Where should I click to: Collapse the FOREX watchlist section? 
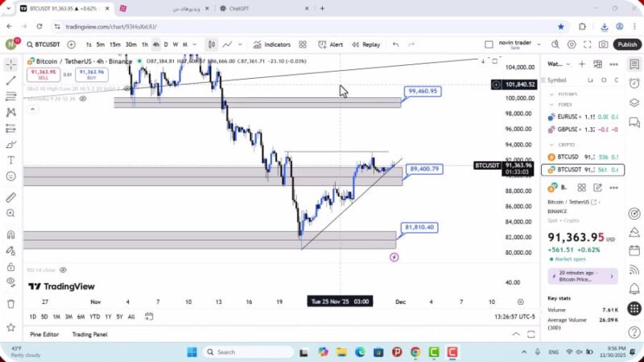551,103
